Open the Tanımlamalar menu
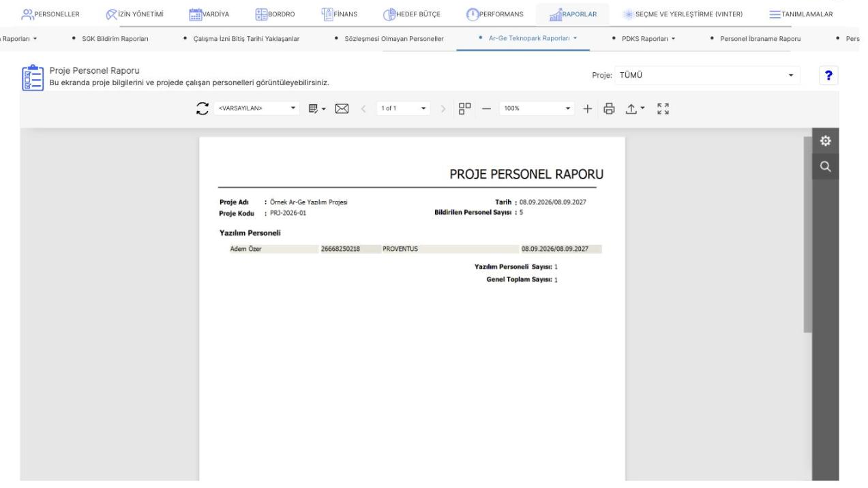 tap(800, 14)
